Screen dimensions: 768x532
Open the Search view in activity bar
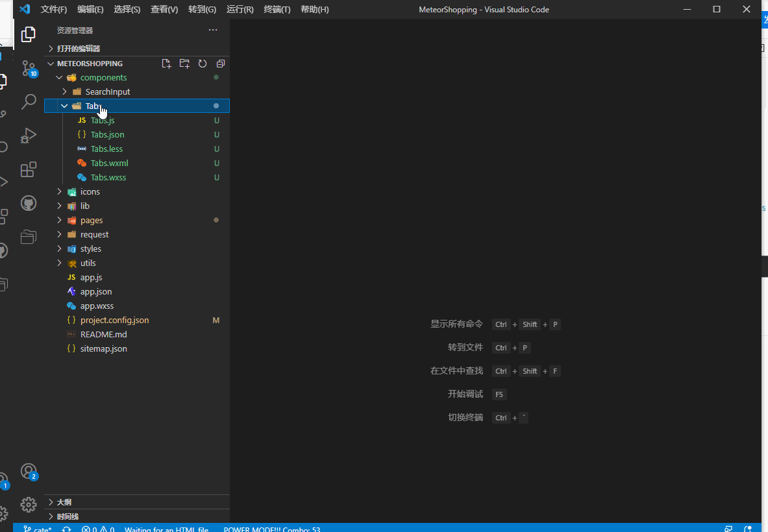click(x=29, y=102)
